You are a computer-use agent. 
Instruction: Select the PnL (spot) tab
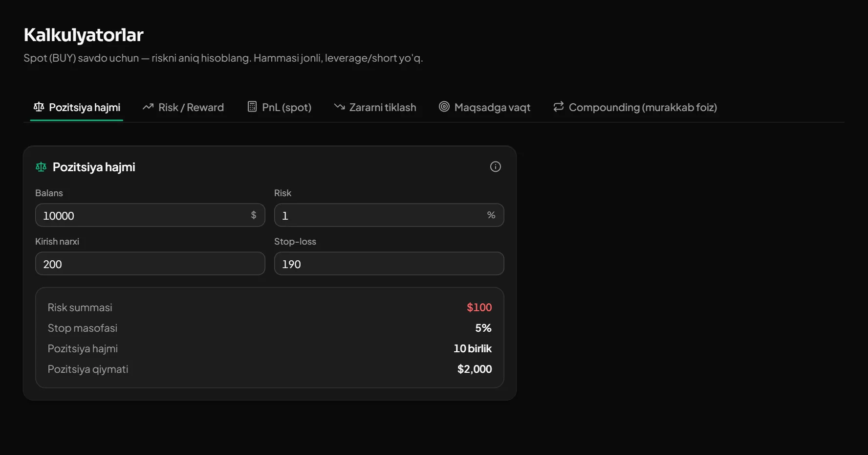coord(280,107)
